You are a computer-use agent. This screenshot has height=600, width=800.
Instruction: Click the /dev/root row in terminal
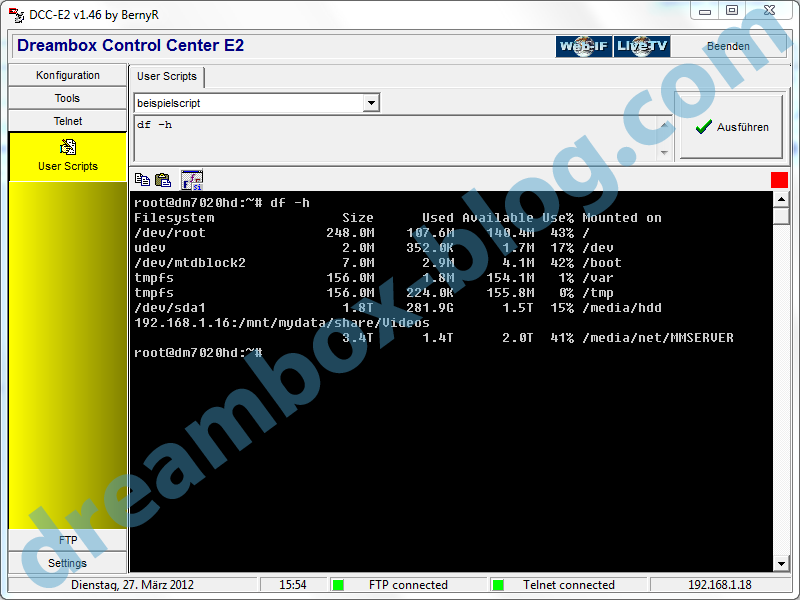[x=362, y=233]
